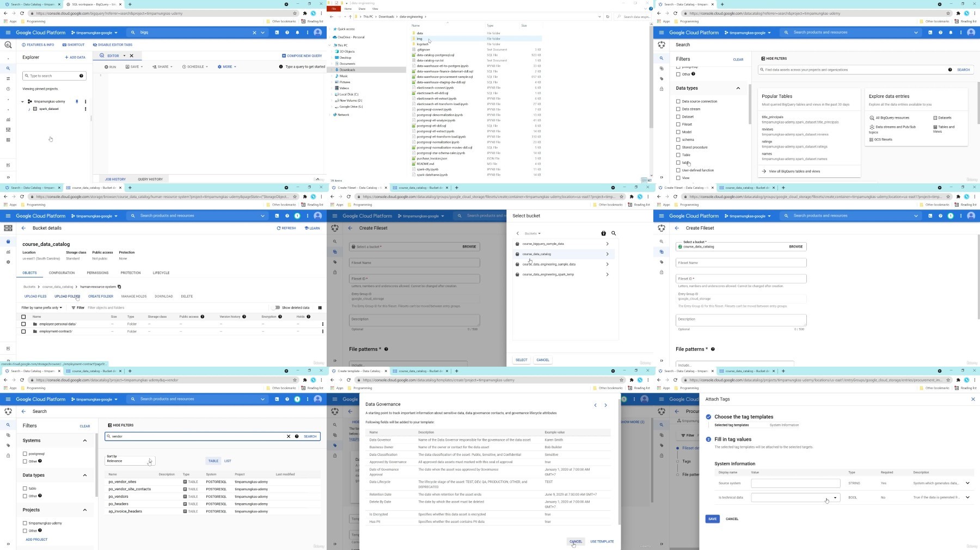980x550 pixels.
Task: Open the 'Is technical data' value dropdown
Action: point(795,498)
